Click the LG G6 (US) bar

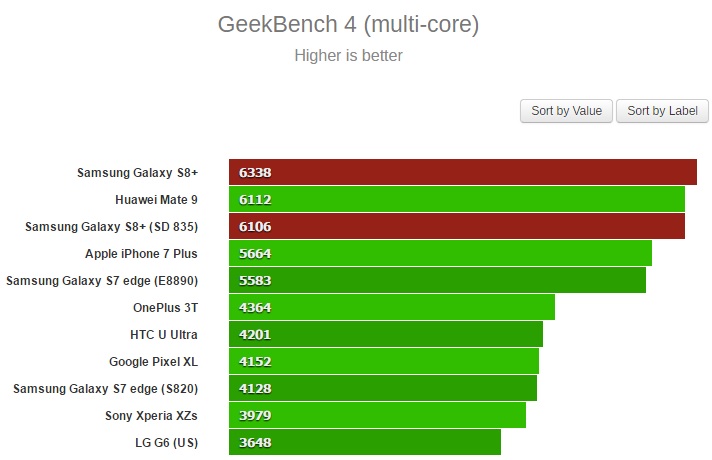(364, 442)
